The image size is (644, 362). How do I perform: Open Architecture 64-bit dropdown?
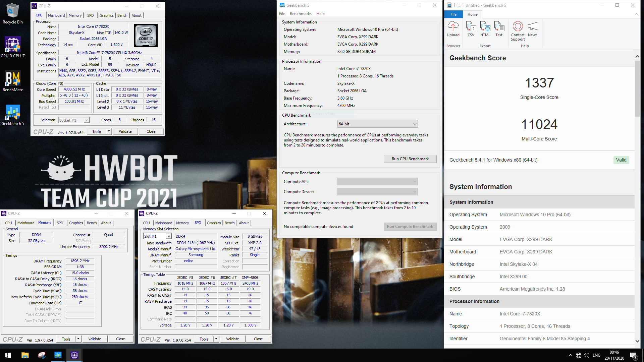click(x=377, y=124)
